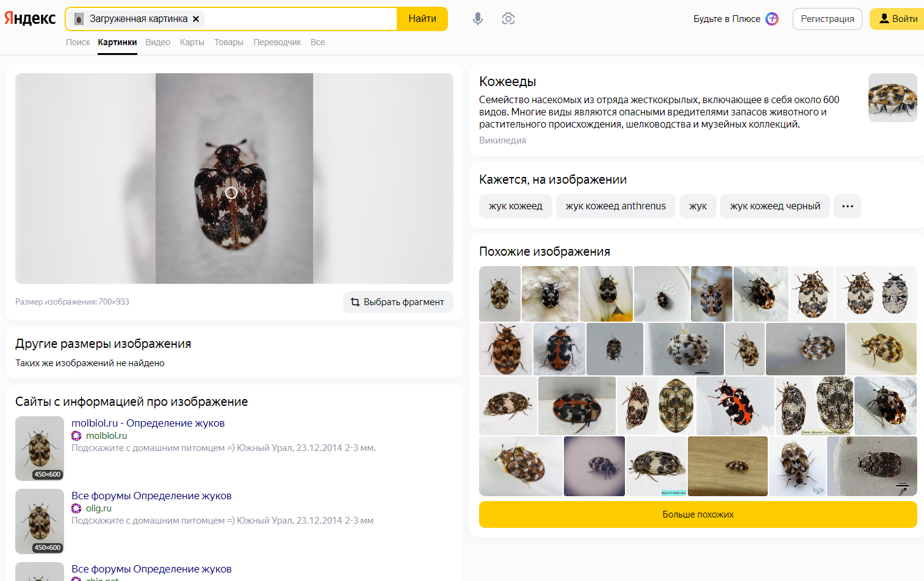Click 'Сайты с информацией про изображение' heading
This screenshot has height=581, width=924.
pos(131,402)
